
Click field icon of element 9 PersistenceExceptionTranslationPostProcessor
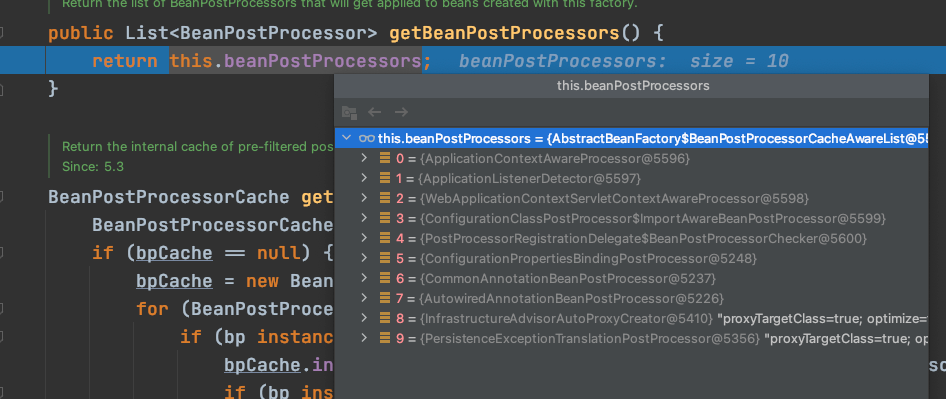coord(385,338)
